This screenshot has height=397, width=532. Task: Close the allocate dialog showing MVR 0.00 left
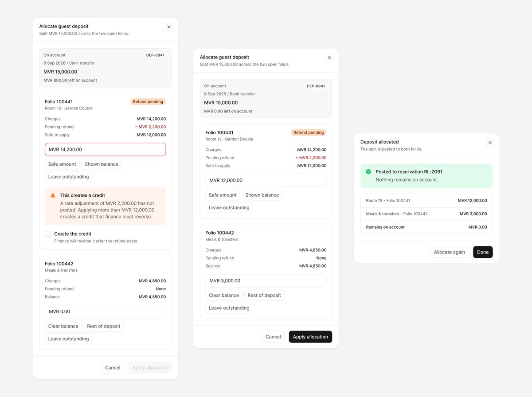pos(329,58)
